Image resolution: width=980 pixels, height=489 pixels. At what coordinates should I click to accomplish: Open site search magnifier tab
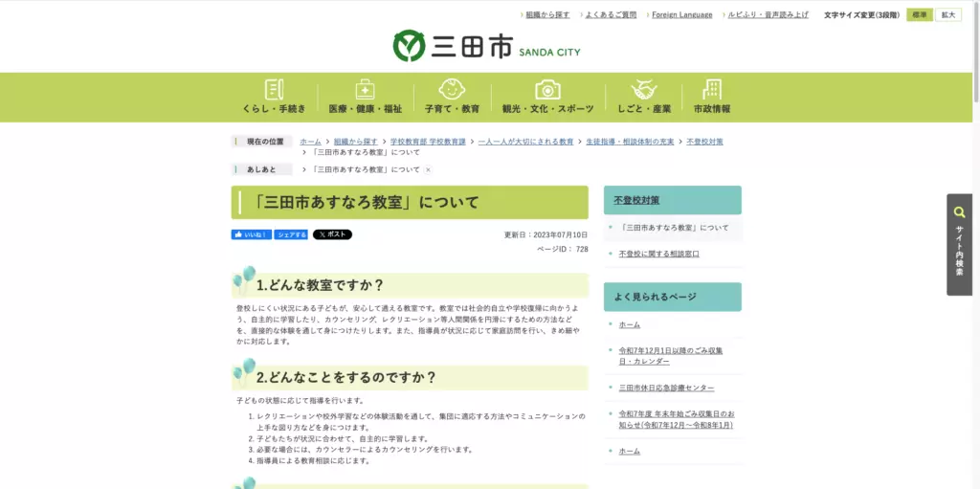959,245
